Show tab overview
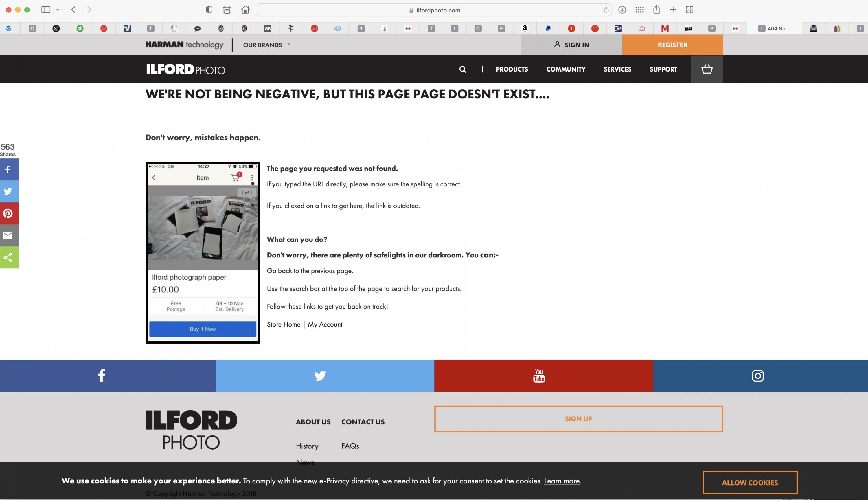 tap(689, 10)
